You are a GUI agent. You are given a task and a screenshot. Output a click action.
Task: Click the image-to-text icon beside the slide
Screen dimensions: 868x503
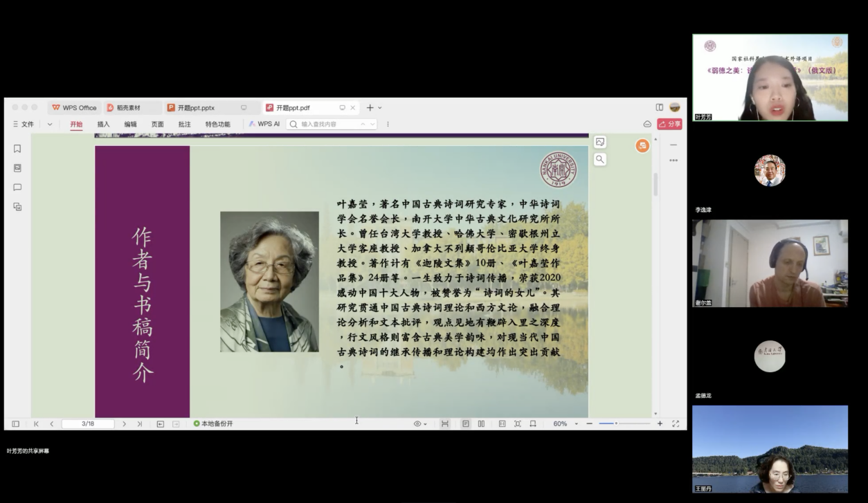[x=600, y=142]
